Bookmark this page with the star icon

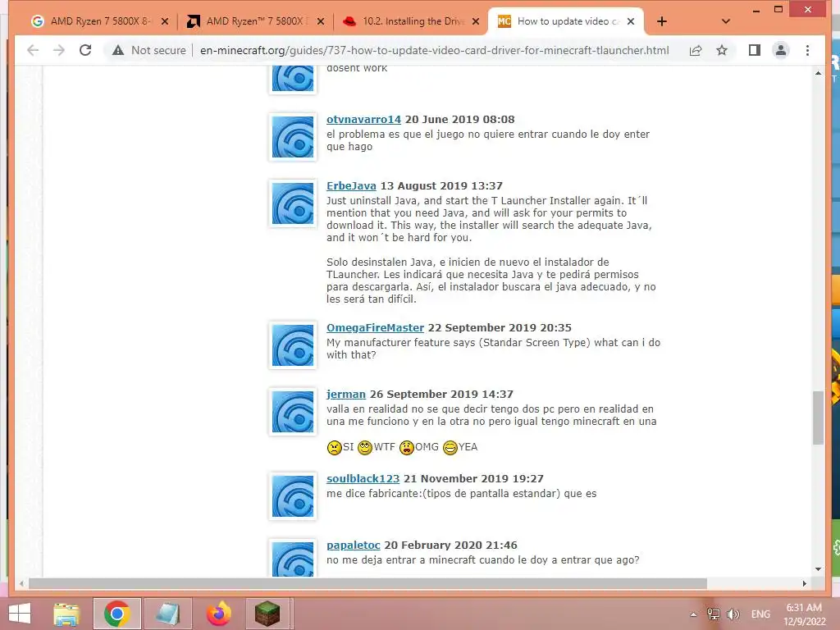[x=722, y=50]
